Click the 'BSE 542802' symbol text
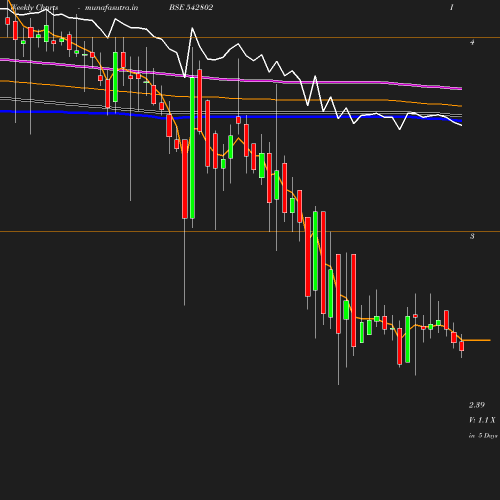Image resolution: width=500 pixels, height=500 pixels. [x=191, y=7]
